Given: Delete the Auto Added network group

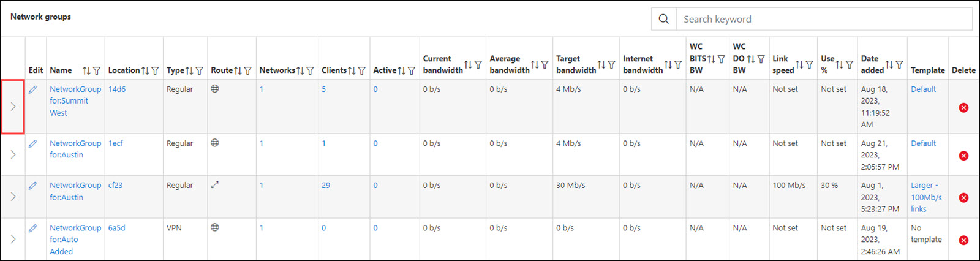Looking at the screenshot, I should pos(963,240).
